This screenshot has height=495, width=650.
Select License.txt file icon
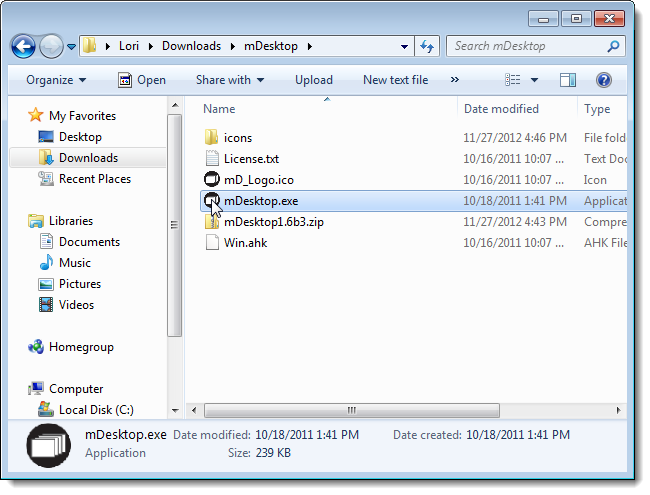click(x=212, y=158)
